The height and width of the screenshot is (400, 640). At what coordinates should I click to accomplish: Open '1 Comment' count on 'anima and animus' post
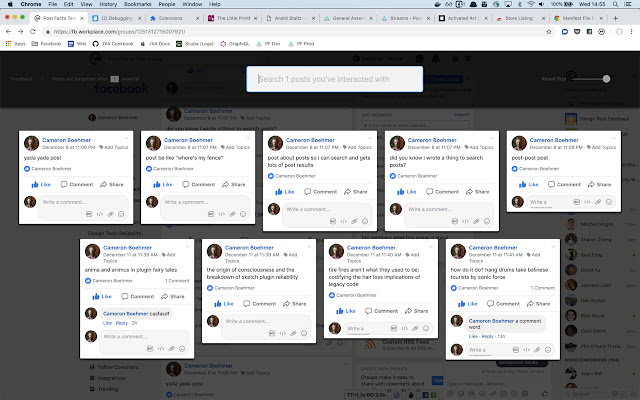[177, 281]
